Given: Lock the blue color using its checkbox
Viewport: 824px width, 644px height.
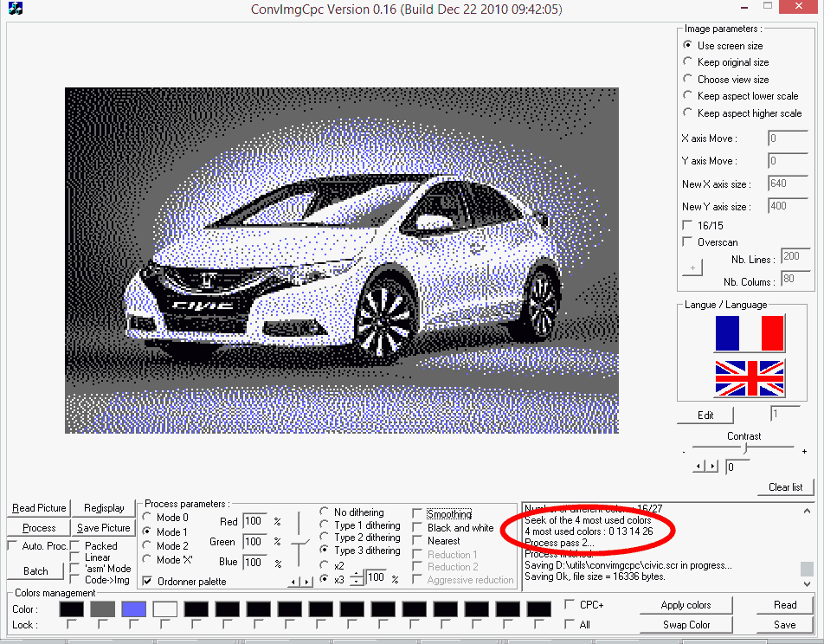Looking at the screenshot, I should (133, 625).
